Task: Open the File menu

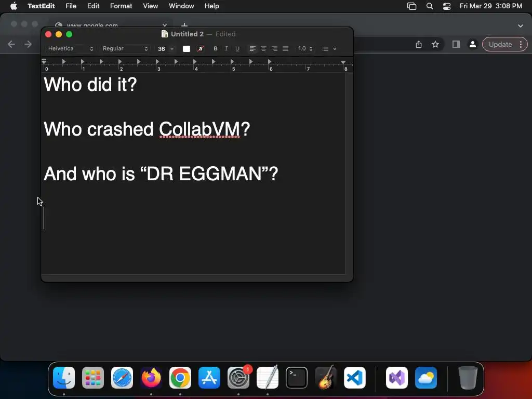Action: (x=71, y=6)
